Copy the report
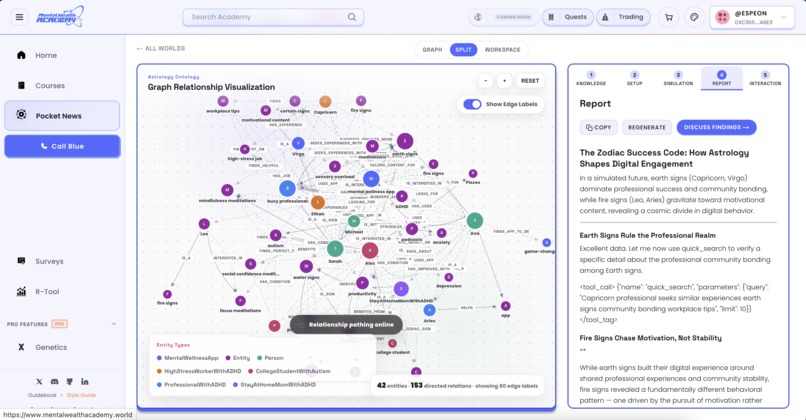This screenshot has width=806, height=420. (599, 127)
